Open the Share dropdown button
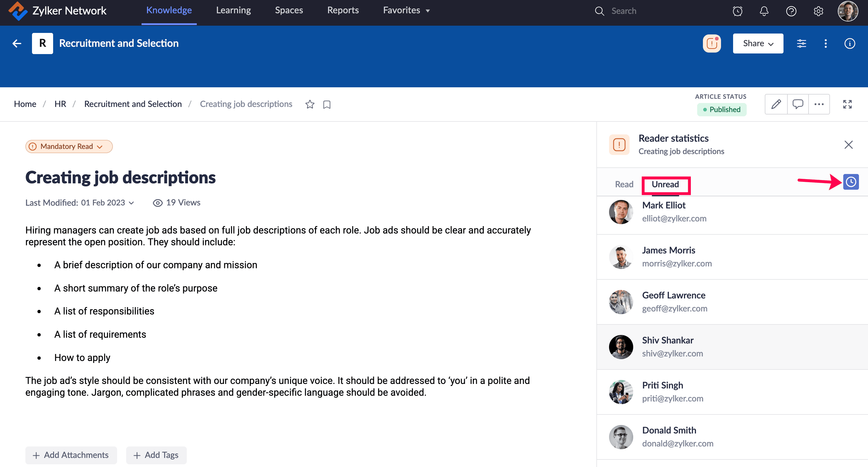Image resolution: width=868 pixels, height=467 pixels. pyautogui.click(x=758, y=43)
